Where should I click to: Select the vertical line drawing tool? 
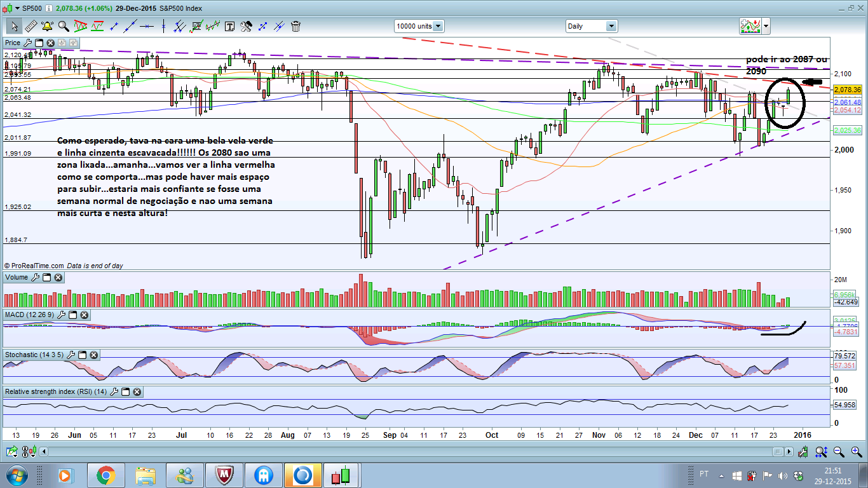pyautogui.click(x=163, y=26)
